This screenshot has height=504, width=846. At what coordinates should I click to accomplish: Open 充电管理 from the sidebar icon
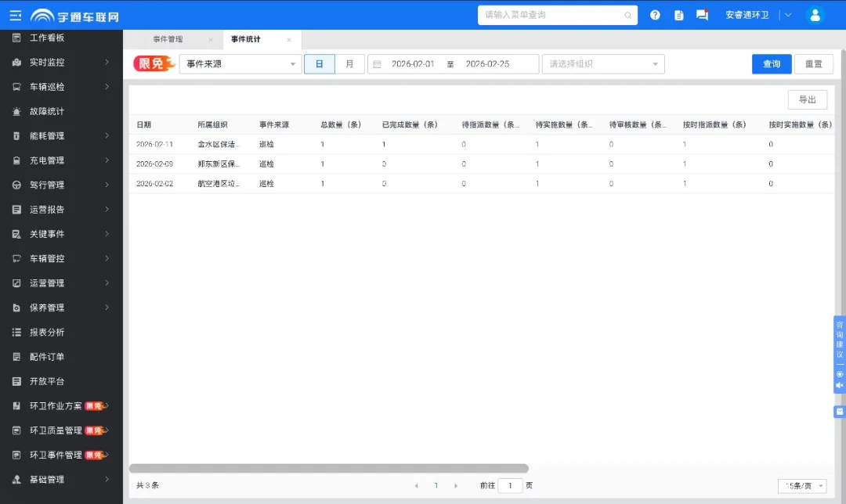click(16, 160)
